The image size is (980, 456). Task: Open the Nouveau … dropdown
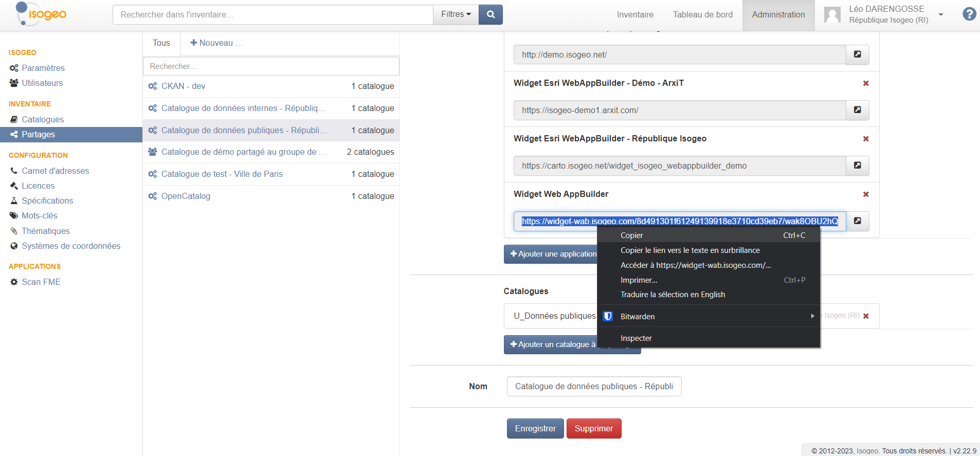pos(216,43)
